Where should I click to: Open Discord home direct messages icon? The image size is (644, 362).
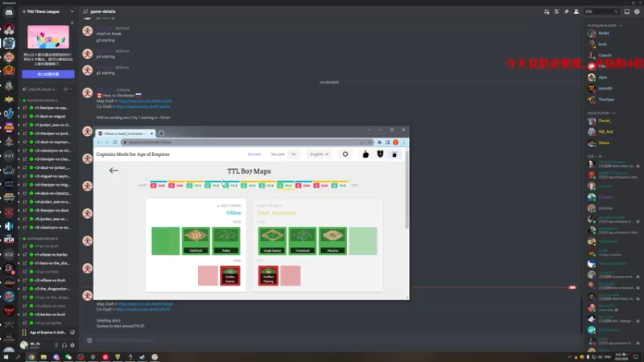(x=9, y=13)
